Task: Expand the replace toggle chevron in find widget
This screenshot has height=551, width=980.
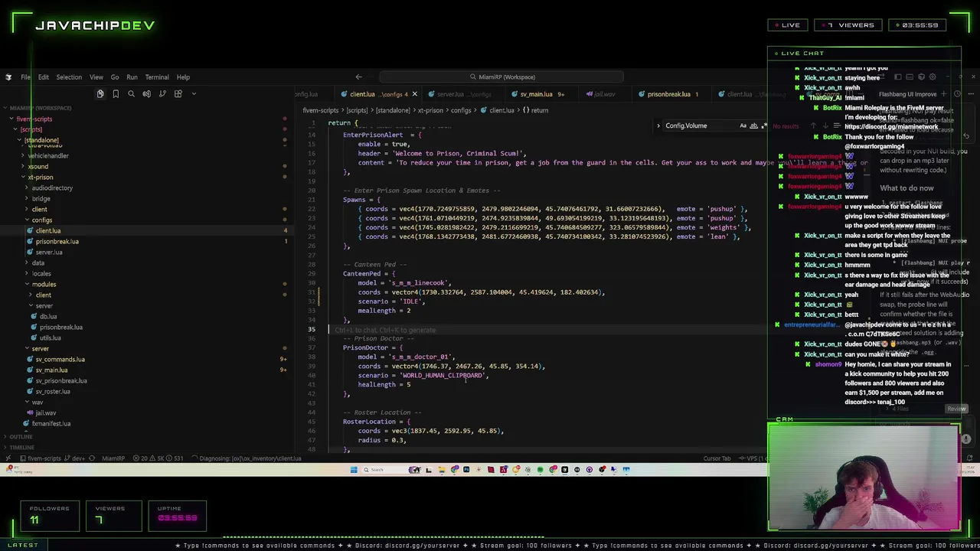Action: click(x=658, y=126)
